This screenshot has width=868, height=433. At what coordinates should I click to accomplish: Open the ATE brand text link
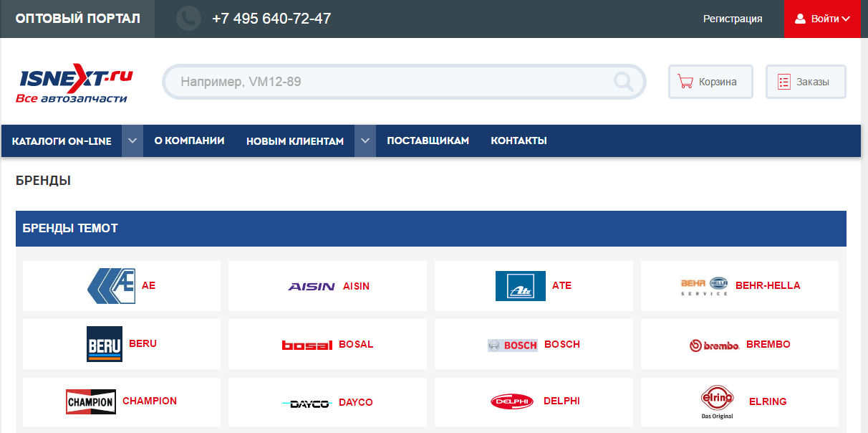click(562, 285)
